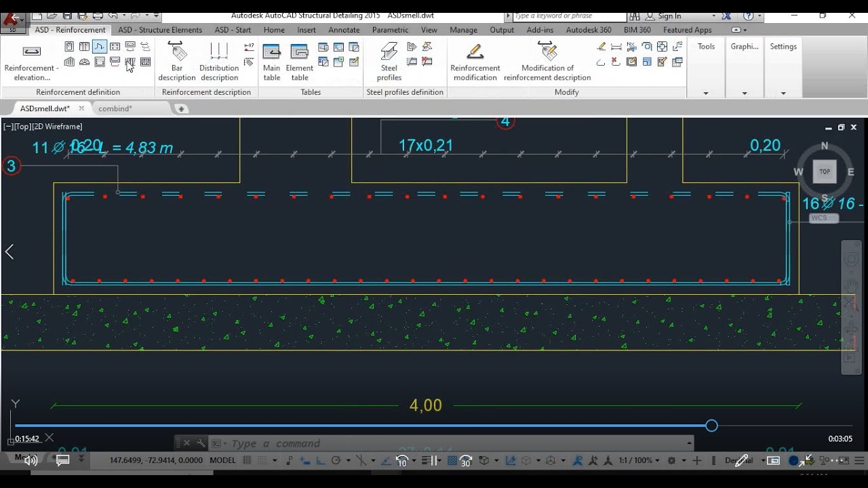Open the Main table tool
The height and width of the screenshot is (488, 868).
pos(272,62)
